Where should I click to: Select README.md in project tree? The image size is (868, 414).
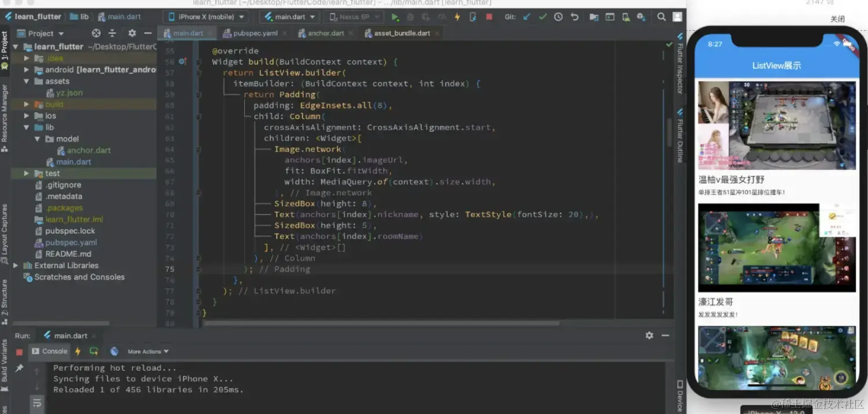coord(62,254)
